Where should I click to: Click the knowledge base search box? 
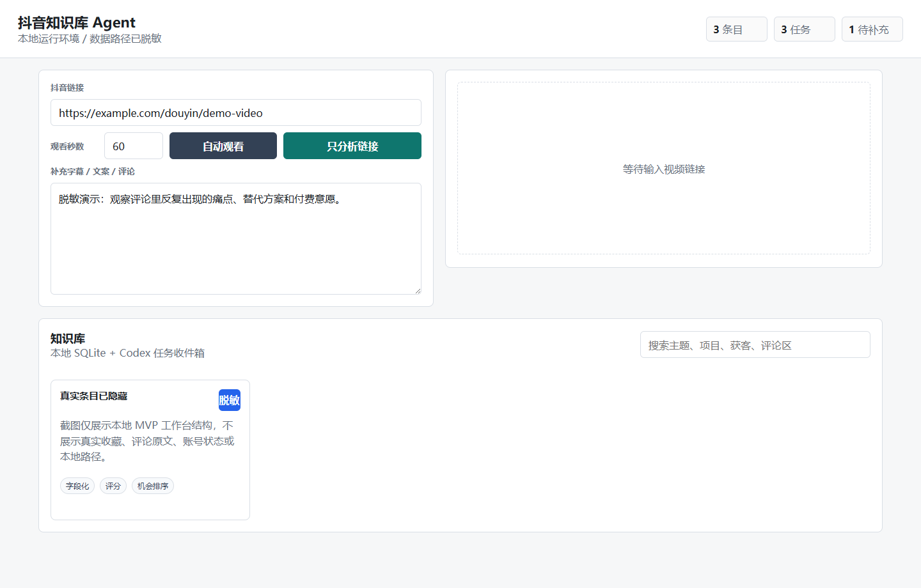[x=755, y=344]
